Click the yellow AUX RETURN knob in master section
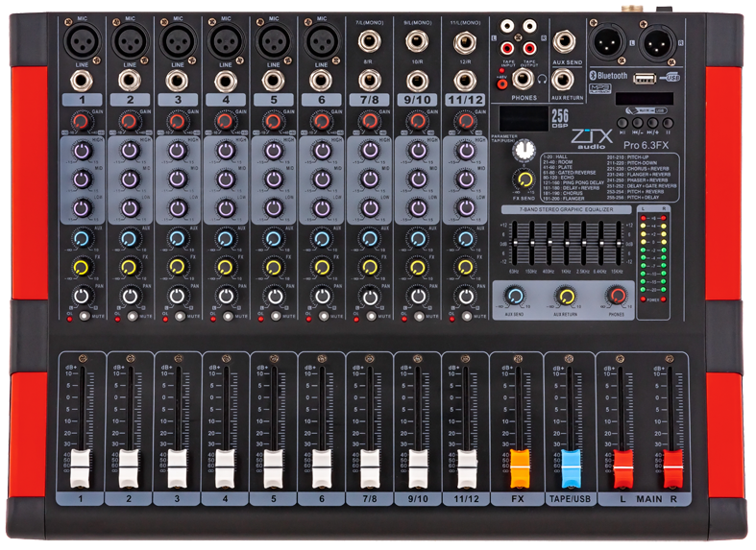The width and height of the screenshot is (756, 550). [x=566, y=296]
